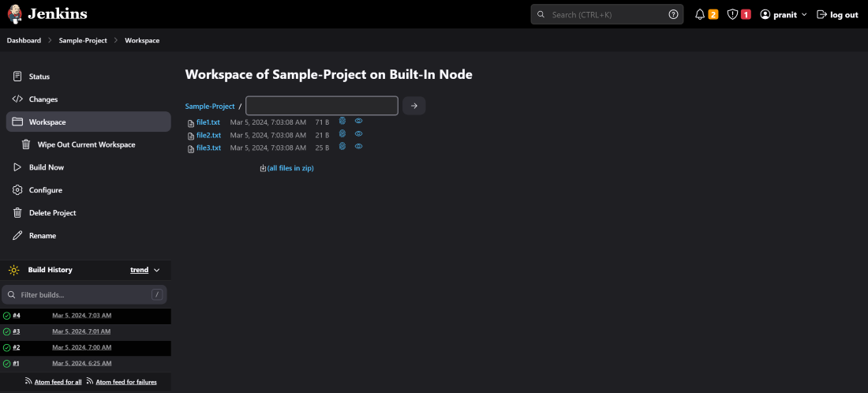
Task: Expand the Sample-Project breadcrumb arrow
Action: tap(115, 40)
